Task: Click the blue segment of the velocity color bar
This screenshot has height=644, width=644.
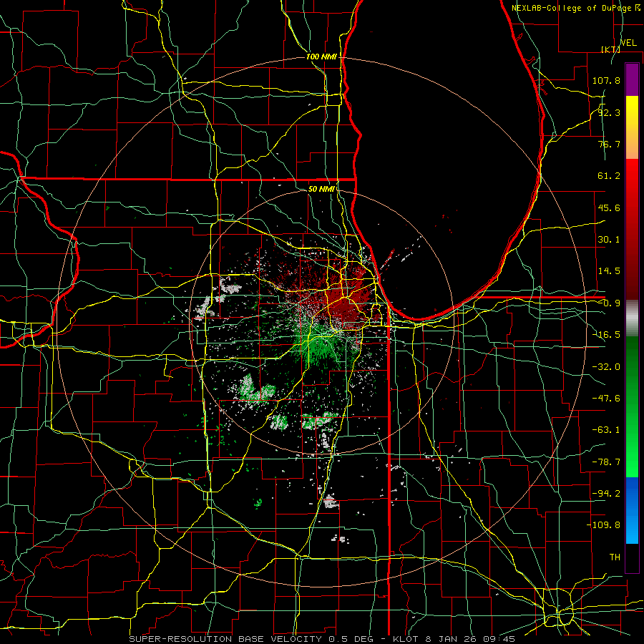Action: click(x=632, y=509)
